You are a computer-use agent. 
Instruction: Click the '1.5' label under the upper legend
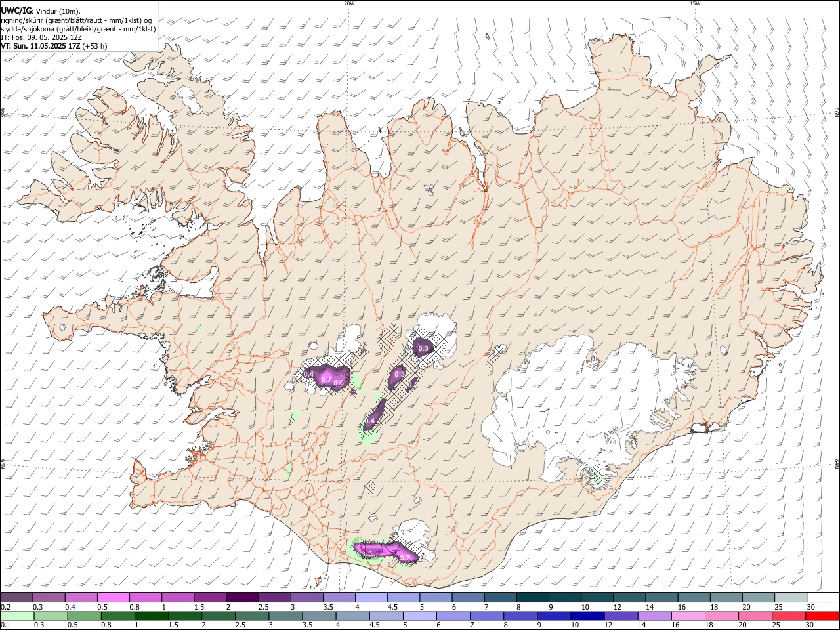(199, 607)
